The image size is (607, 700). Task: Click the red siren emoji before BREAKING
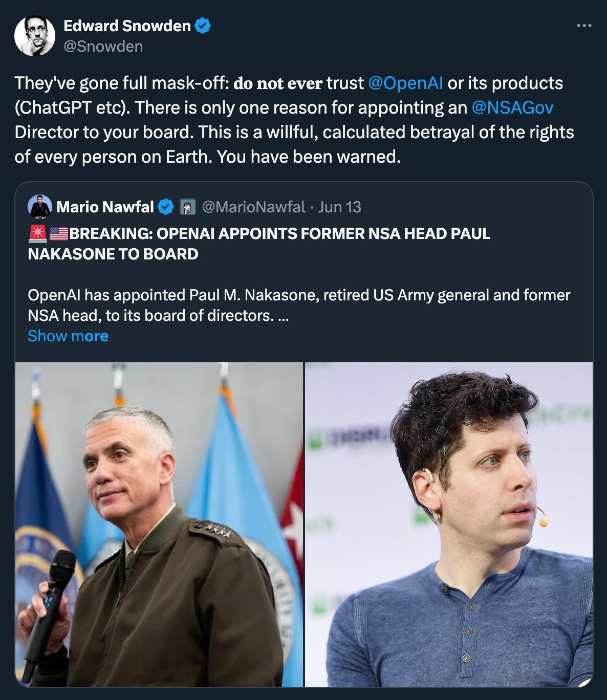point(37,233)
